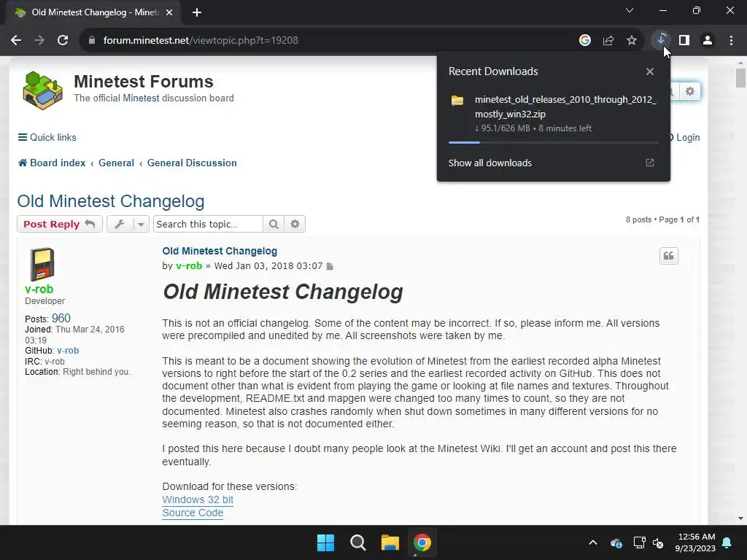Image resolution: width=747 pixels, height=560 pixels.
Task: Open Old Minetest Changelog topic heading
Action: click(111, 201)
